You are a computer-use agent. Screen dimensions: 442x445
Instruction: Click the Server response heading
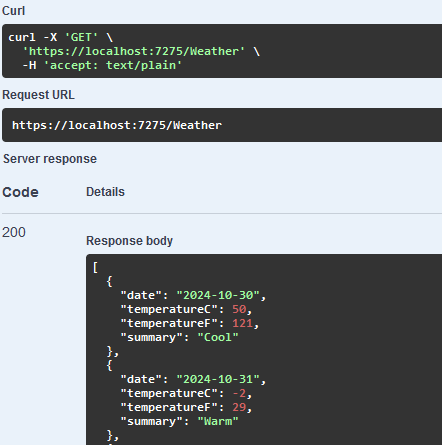coord(50,159)
